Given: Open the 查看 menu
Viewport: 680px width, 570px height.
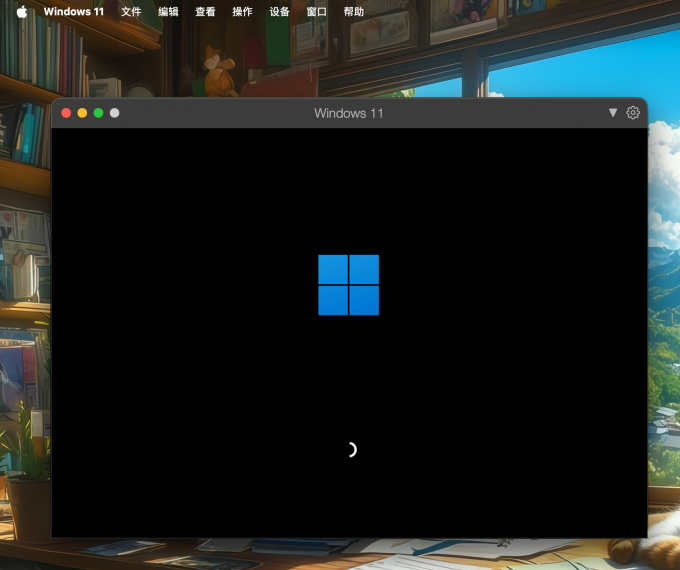Looking at the screenshot, I should 205,12.
